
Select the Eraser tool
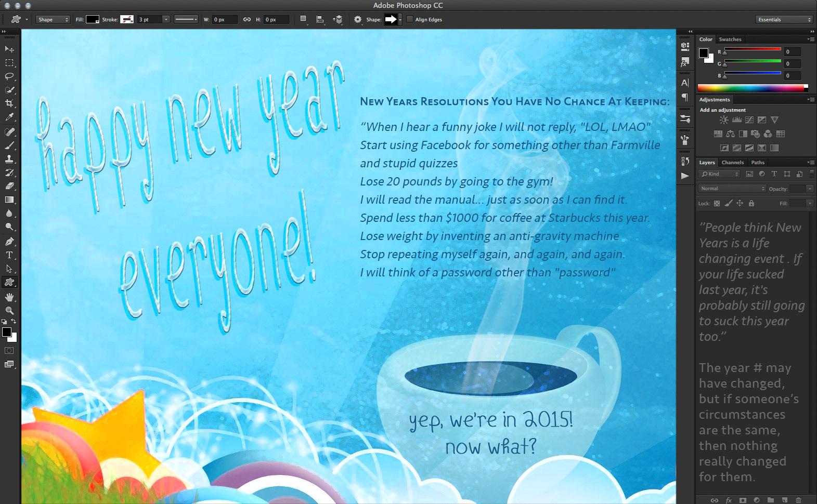click(x=9, y=186)
